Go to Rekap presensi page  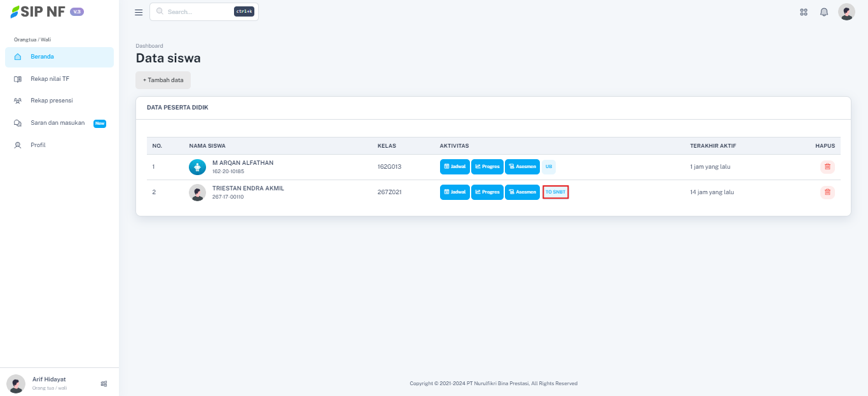59,101
